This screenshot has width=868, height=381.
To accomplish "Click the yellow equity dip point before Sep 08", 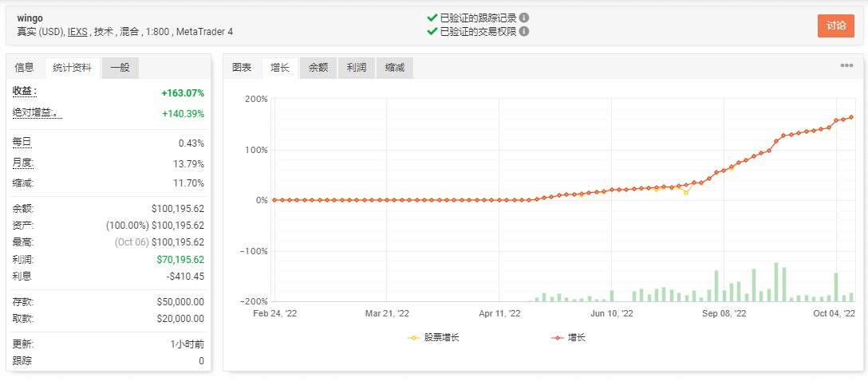I will point(686,193).
